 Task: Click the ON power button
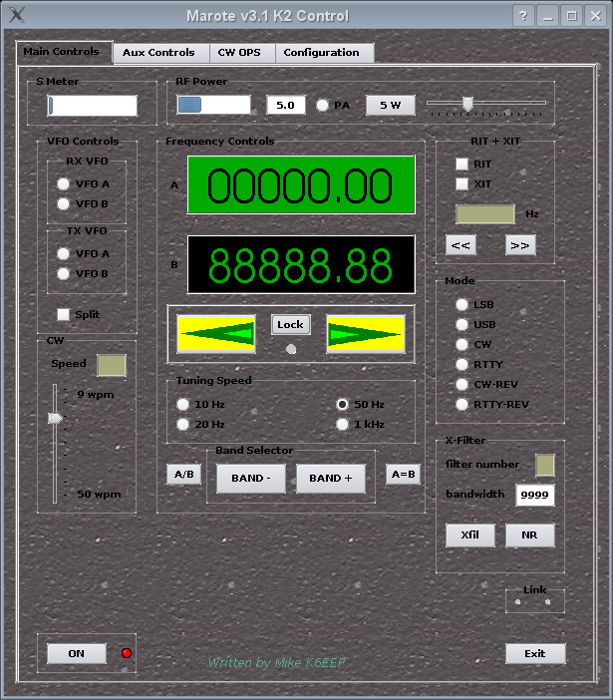[77, 653]
